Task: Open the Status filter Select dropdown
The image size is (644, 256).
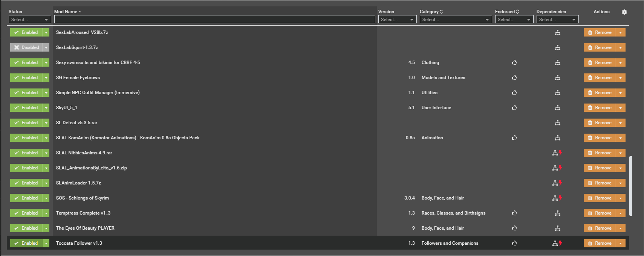Action: pyautogui.click(x=30, y=20)
